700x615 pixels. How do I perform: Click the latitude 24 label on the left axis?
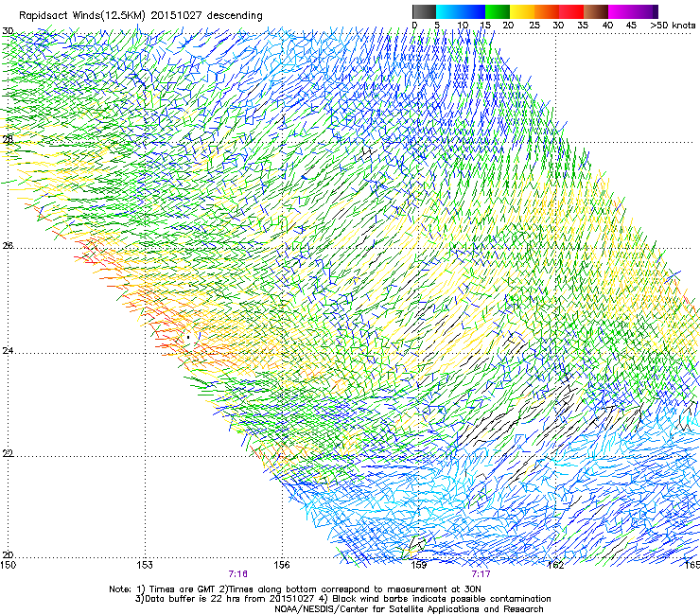pos(8,351)
